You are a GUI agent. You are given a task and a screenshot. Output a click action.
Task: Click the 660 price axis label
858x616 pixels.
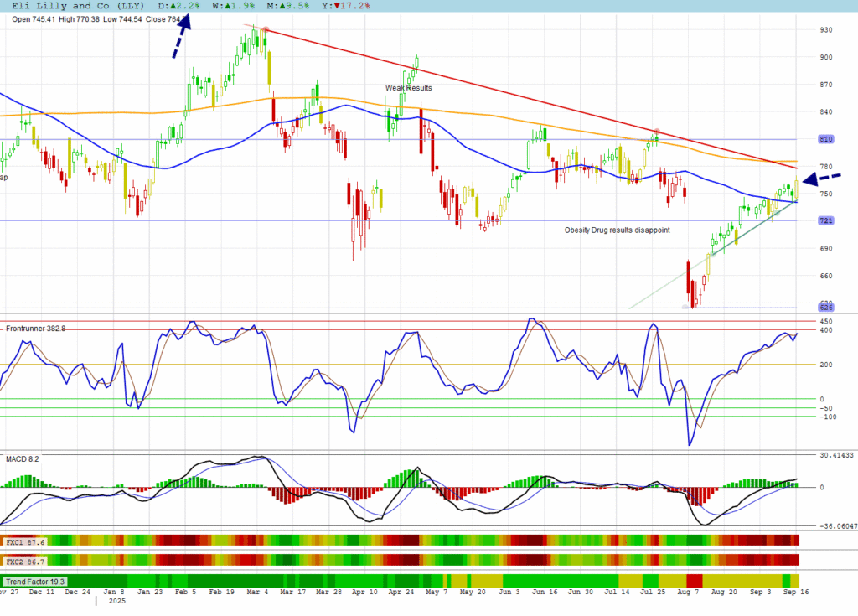(825, 276)
